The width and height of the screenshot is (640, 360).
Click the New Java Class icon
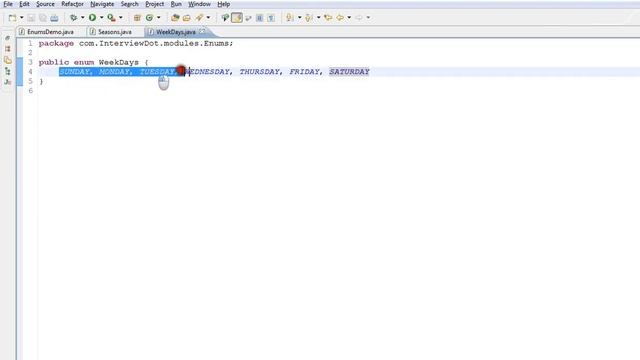(149, 18)
